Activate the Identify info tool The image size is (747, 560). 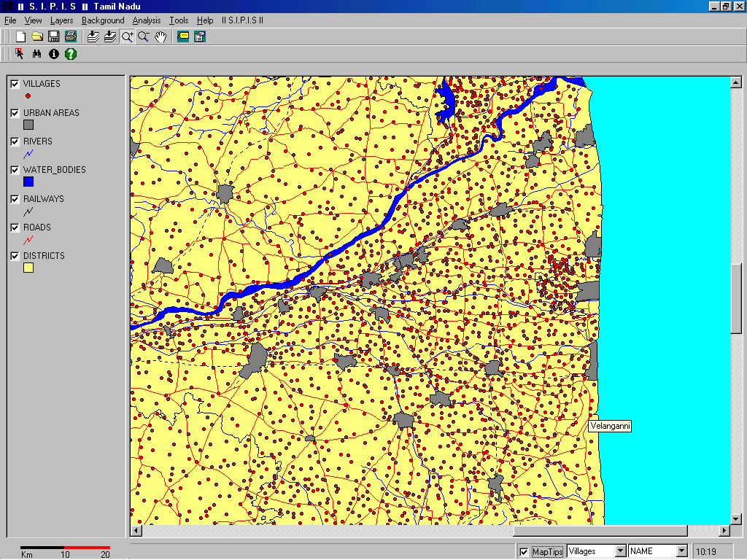[54, 54]
